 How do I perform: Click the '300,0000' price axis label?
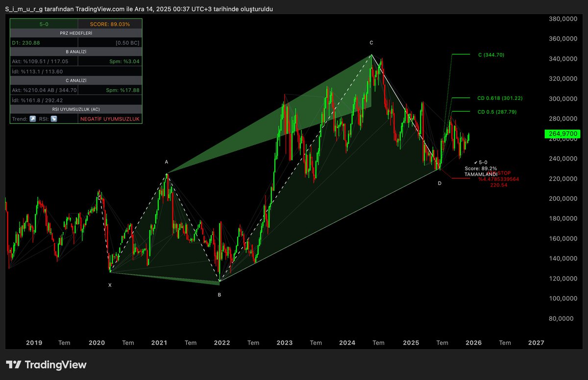coord(563,98)
